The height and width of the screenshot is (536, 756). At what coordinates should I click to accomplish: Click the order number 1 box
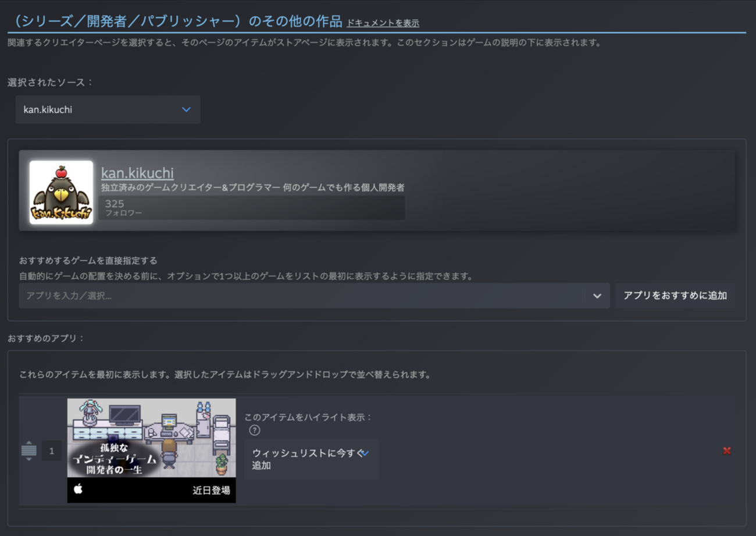pos(52,450)
